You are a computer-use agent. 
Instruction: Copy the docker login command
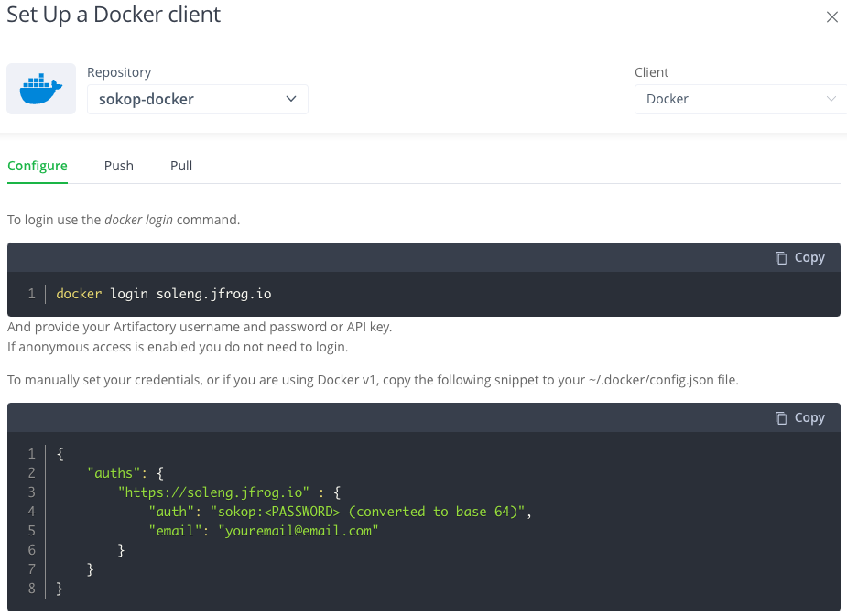(800, 257)
